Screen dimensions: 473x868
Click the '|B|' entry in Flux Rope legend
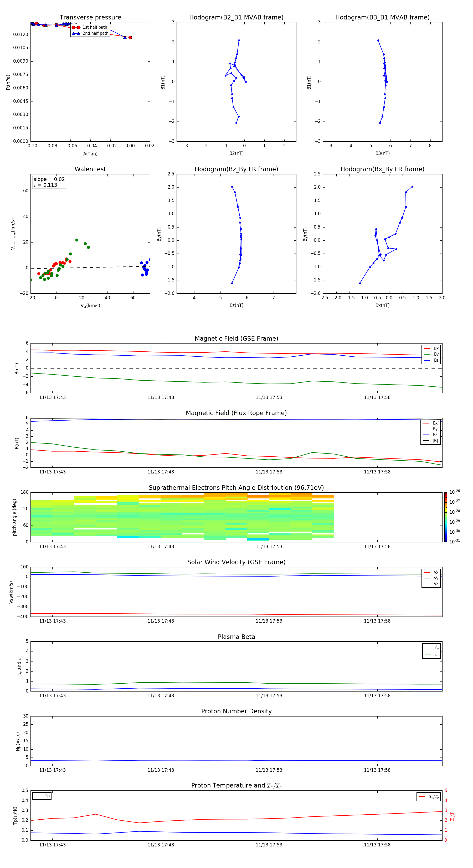(x=431, y=441)
